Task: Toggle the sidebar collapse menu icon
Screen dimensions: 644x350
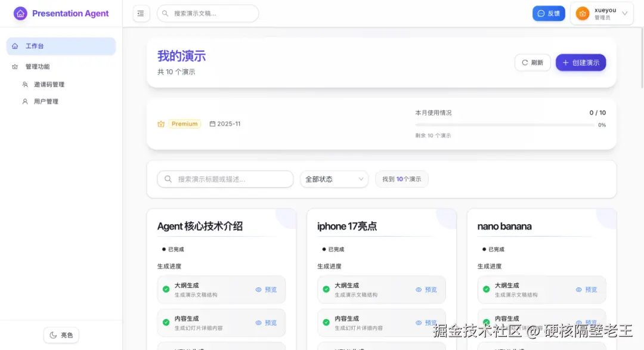Action: [x=141, y=14]
